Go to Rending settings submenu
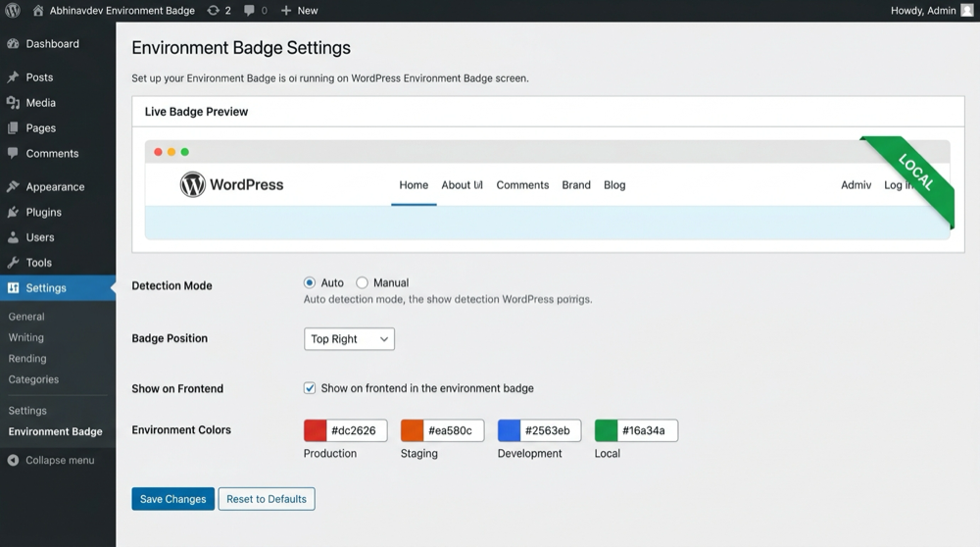This screenshot has width=980, height=547. [27, 358]
